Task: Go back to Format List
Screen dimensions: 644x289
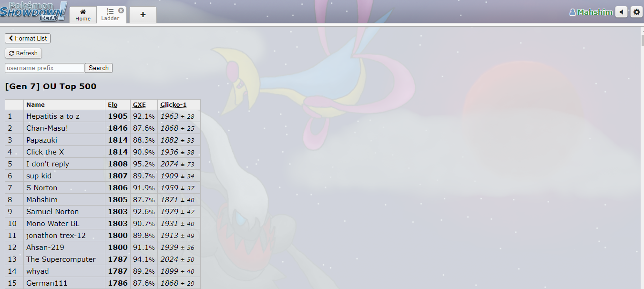Action: [x=28, y=38]
